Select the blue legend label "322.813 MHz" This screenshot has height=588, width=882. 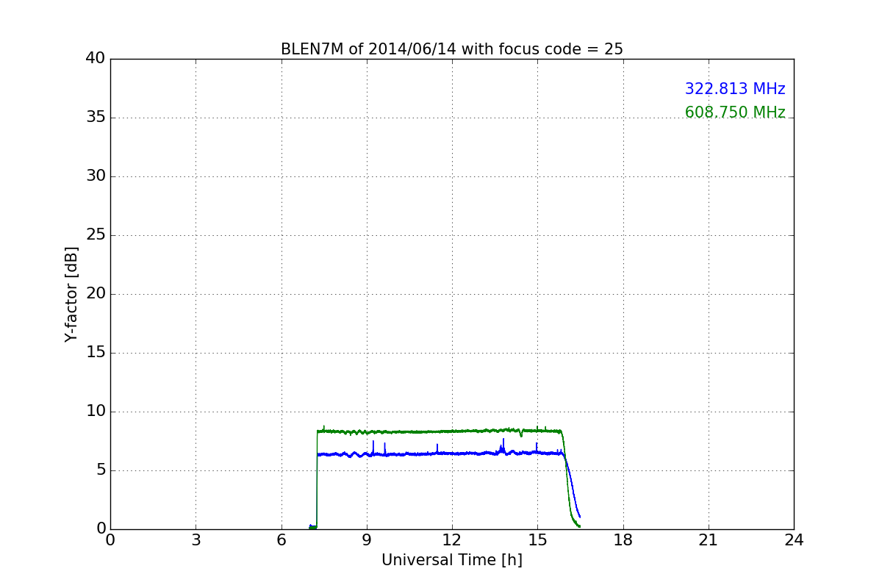tap(735, 89)
